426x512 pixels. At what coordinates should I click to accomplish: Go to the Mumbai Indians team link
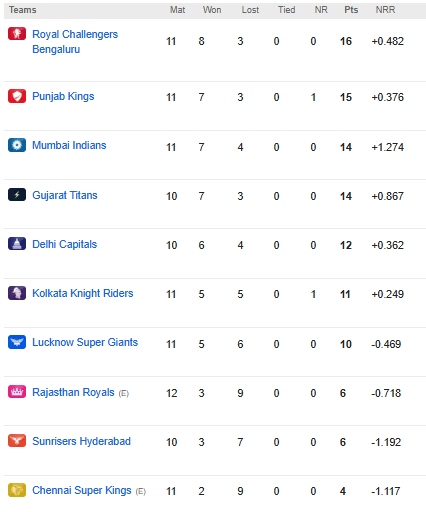[69, 145]
